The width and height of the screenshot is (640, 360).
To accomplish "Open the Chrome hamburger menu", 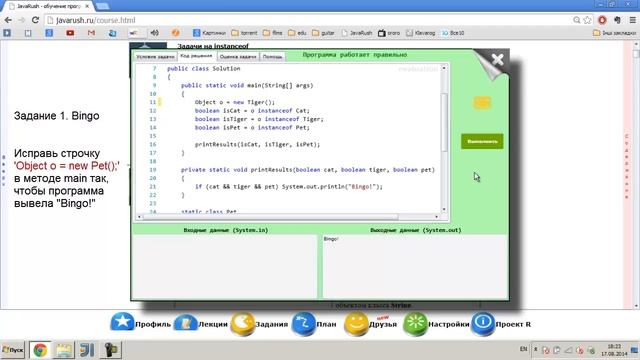I will (633, 20).
